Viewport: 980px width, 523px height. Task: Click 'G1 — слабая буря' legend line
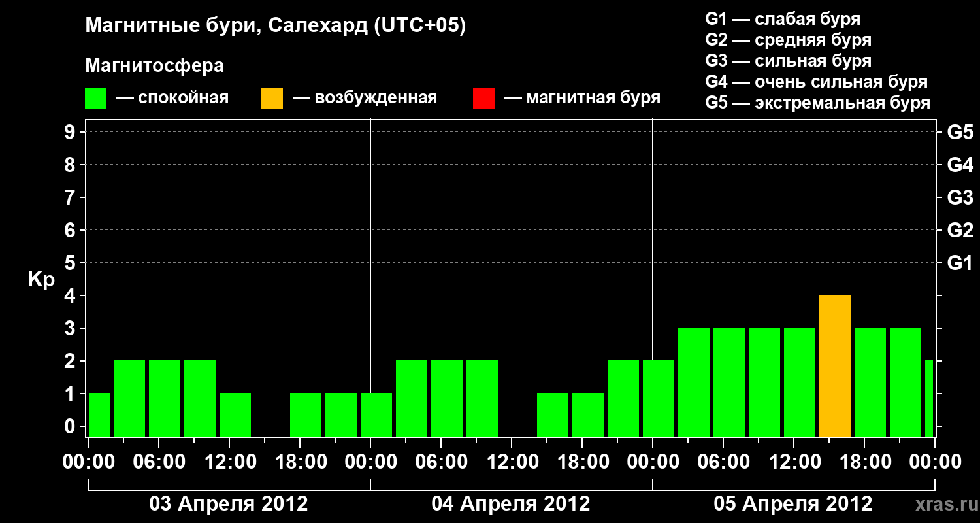pyautogui.click(x=783, y=19)
